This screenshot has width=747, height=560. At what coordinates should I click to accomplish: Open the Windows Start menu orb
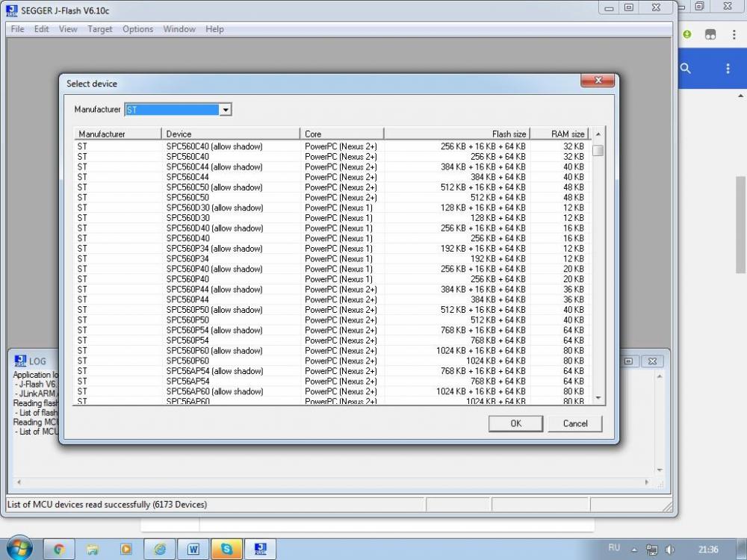coord(19,547)
